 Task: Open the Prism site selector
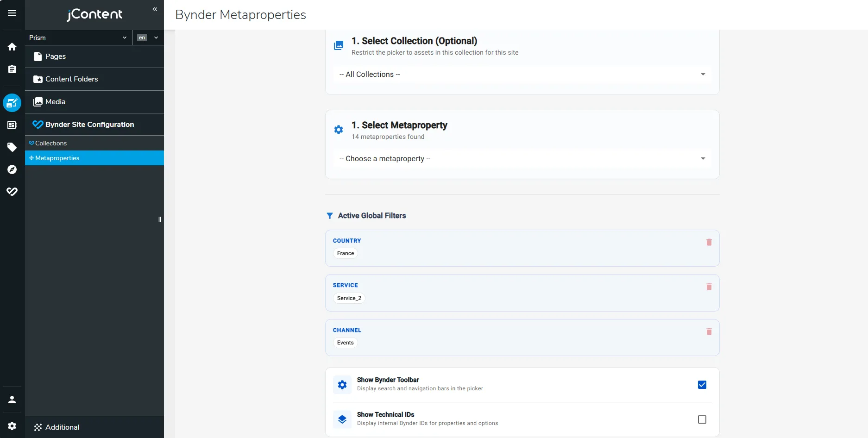(78, 38)
